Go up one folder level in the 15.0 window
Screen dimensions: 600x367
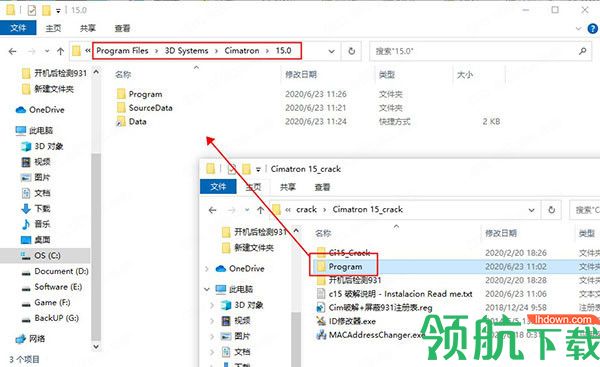(x=60, y=51)
